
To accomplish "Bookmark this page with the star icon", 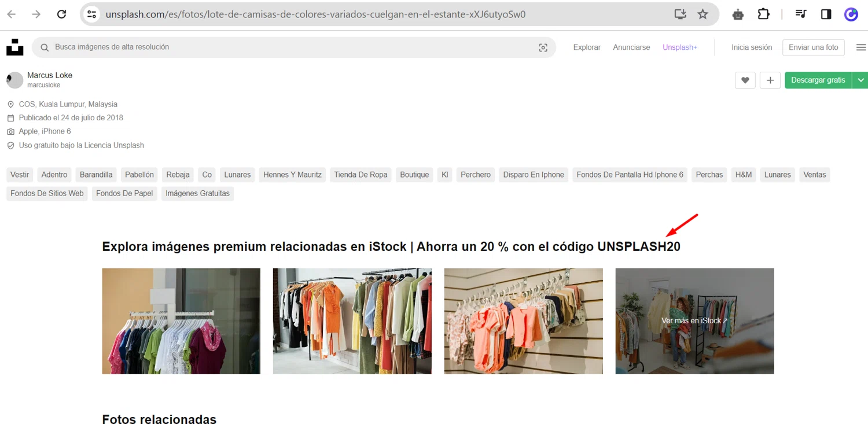I will (703, 14).
